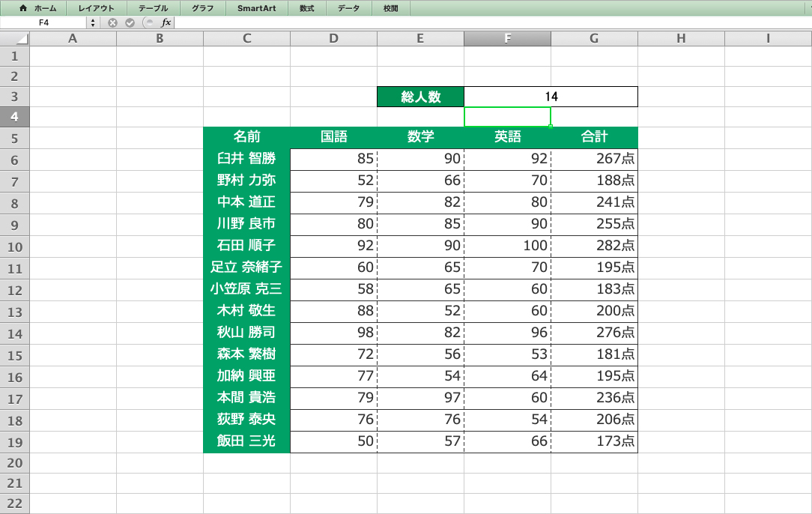The width and height of the screenshot is (812, 514).
Task: Open the SmartArt tab
Action: (x=256, y=8)
